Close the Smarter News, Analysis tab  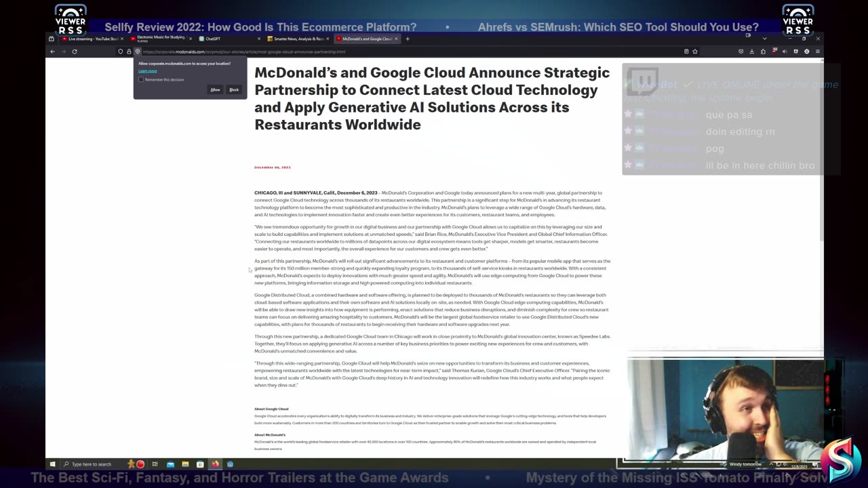tap(327, 39)
